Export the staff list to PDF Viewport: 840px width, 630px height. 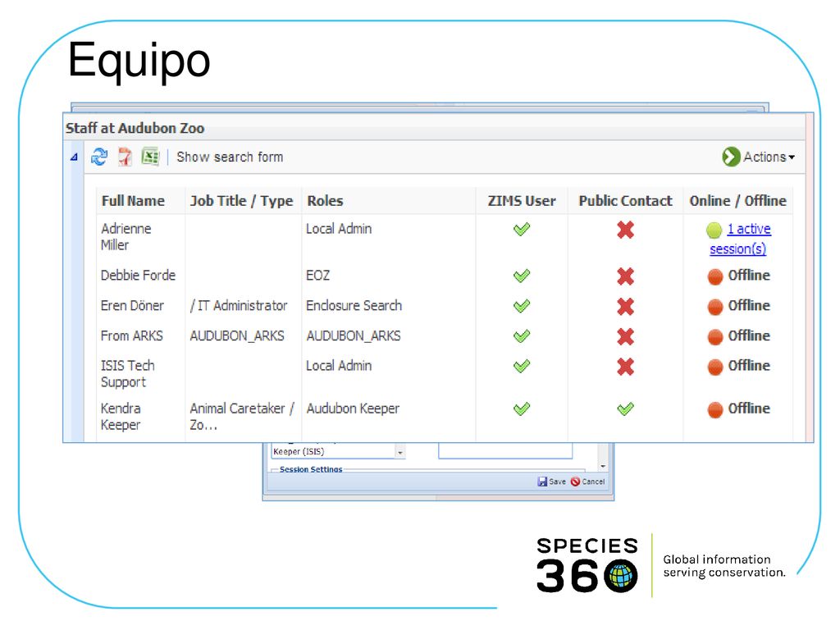(x=125, y=157)
